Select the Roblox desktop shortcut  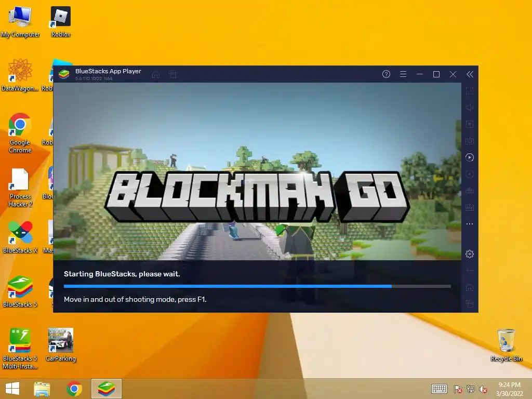click(61, 21)
